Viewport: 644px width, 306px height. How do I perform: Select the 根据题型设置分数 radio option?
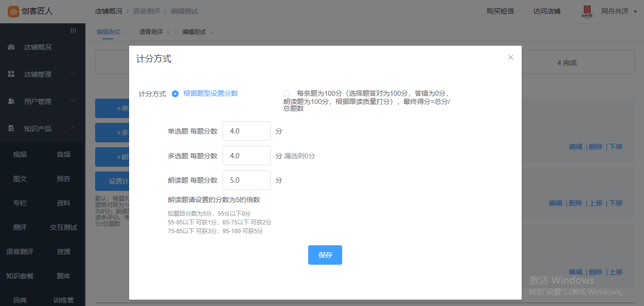click(175, 94)
